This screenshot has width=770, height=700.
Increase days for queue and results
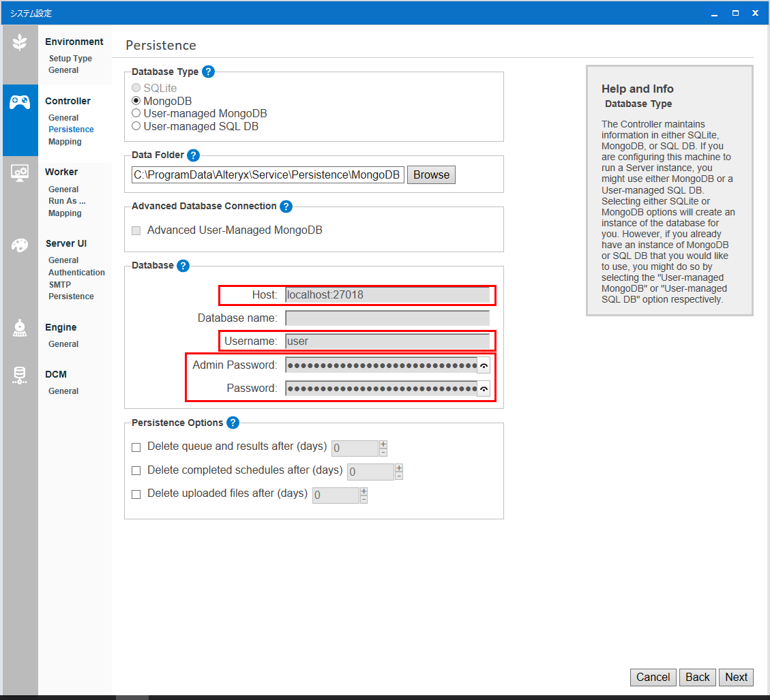pos(383,444)
